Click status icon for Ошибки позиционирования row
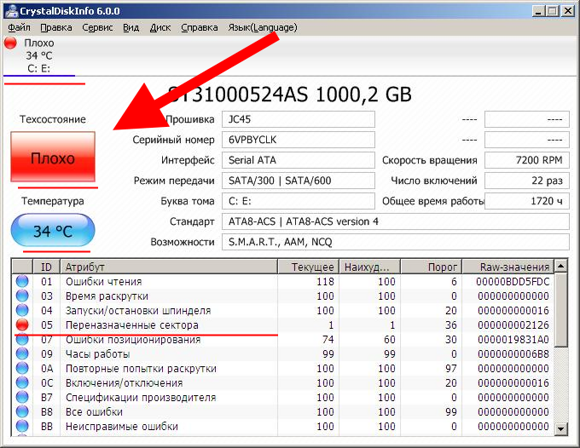580x448 pixels. (x=22, y=339)
